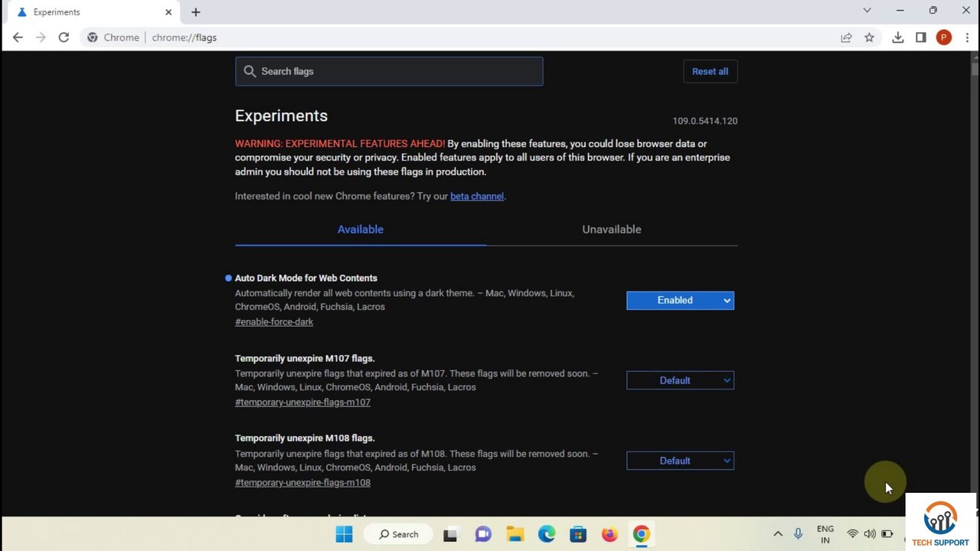Viewport: 980px width, 551px height.
Task: Click the Auto Dark Mode for Web Contents title
Action: [x=305, y=278]
